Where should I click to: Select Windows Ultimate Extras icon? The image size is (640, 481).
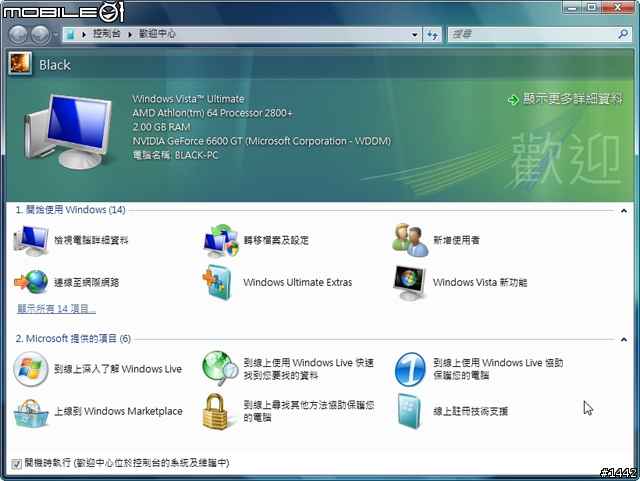[x=218, y=282]
